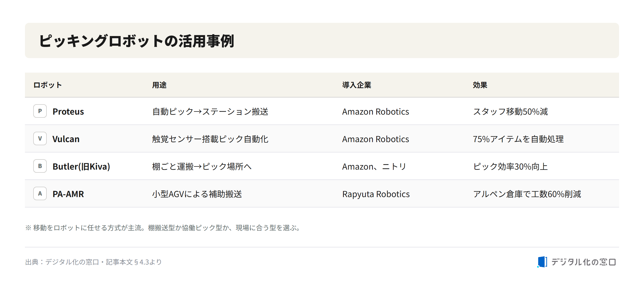The image size is (644, 292).
Task: Click the V badge icon beside Vulcan
Action: (x=40, y=138)
